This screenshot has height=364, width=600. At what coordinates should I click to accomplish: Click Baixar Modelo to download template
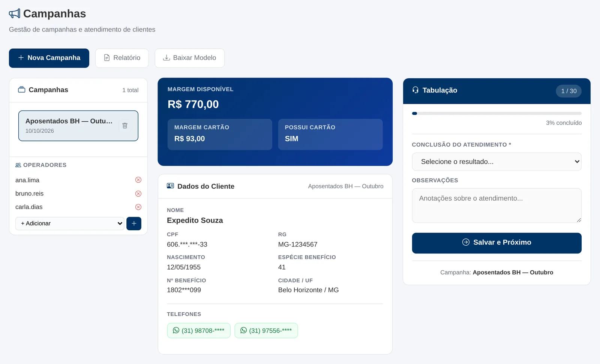[x=189, y=58]
